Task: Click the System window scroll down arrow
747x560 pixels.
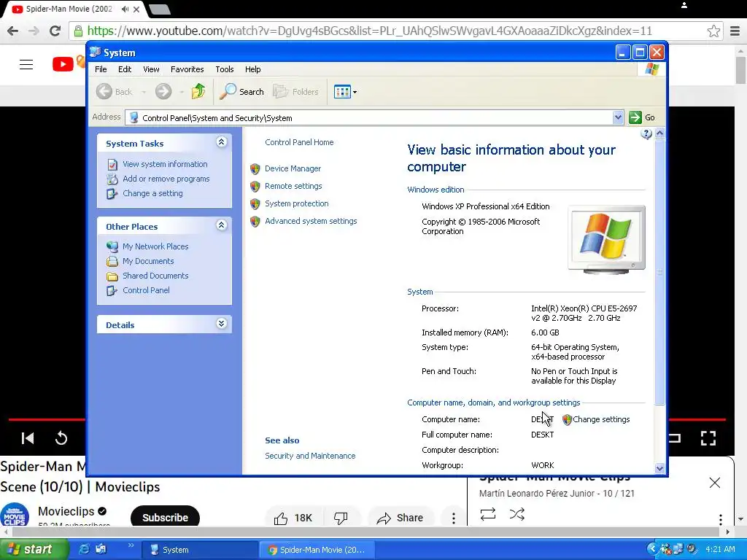Action: click(x=659, y=468)
